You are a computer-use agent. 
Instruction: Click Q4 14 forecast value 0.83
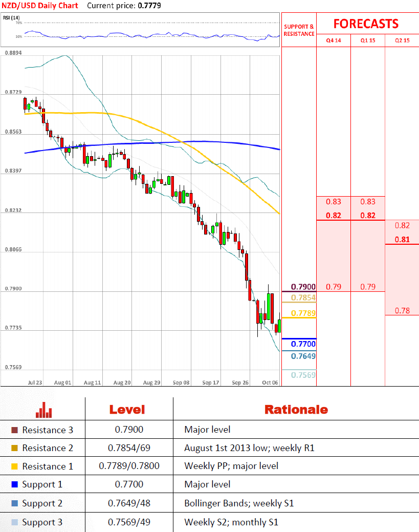334,202
